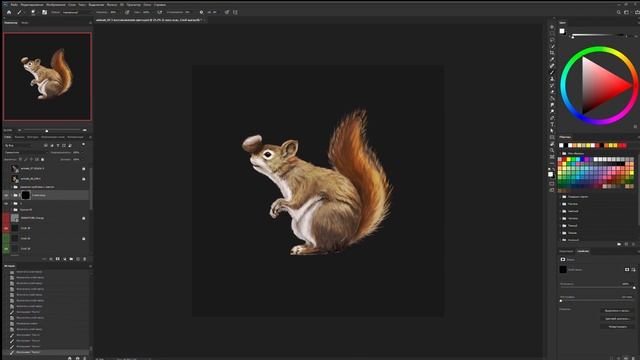Click the mask Density slider in Properties

coord(597,288)
